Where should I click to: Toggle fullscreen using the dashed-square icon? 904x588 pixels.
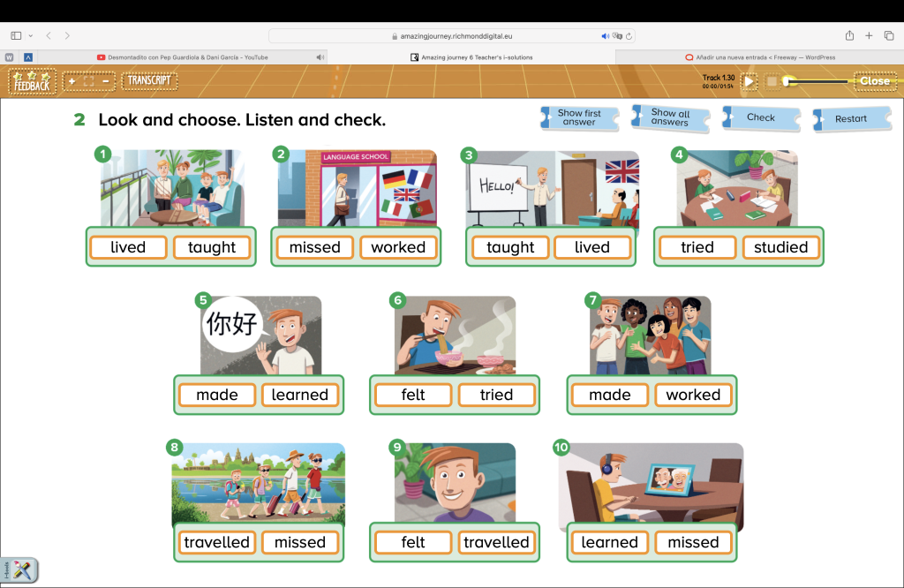click(x=88, y=81)
